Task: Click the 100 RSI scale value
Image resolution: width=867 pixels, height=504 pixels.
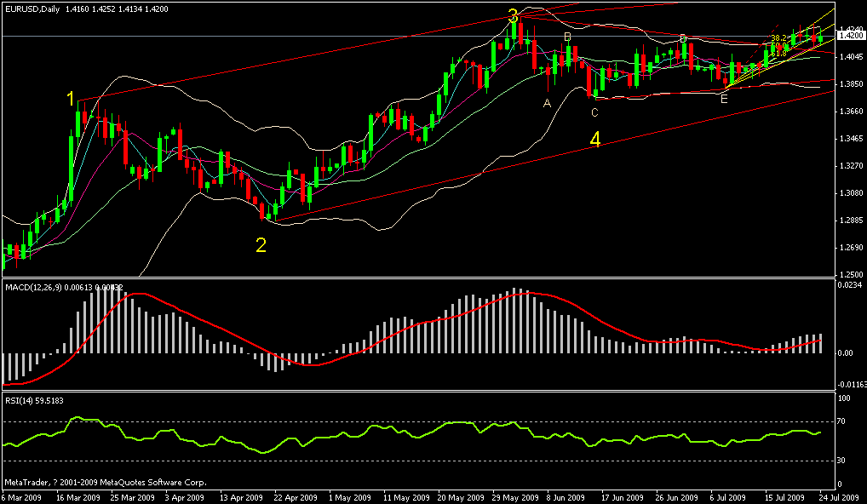Action: click(846, 398)
